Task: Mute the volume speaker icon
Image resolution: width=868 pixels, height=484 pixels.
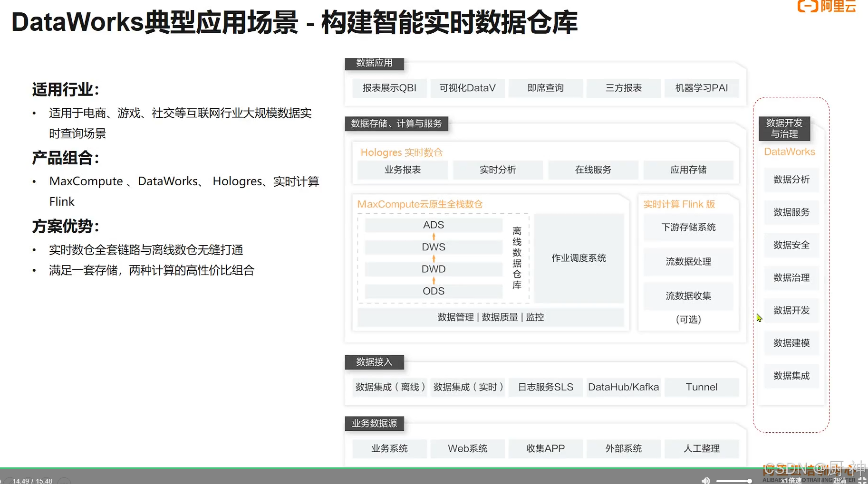Action: tap(705, 480)
